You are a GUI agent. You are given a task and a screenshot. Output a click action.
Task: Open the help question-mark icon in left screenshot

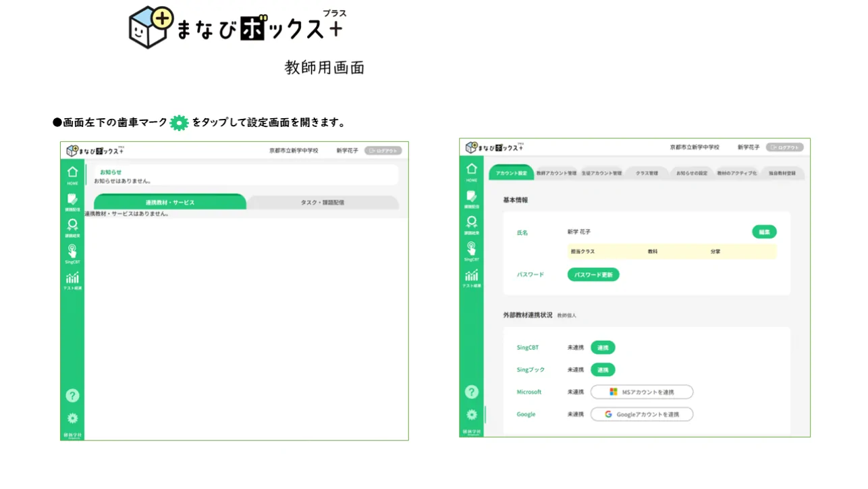[x=72, y=396]
